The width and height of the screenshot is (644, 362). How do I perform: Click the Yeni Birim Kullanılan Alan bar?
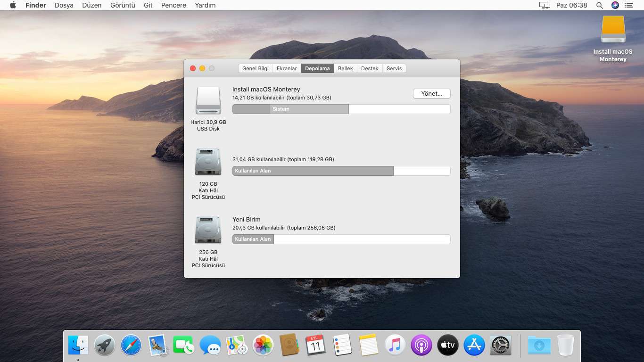(x=253, y=239)
